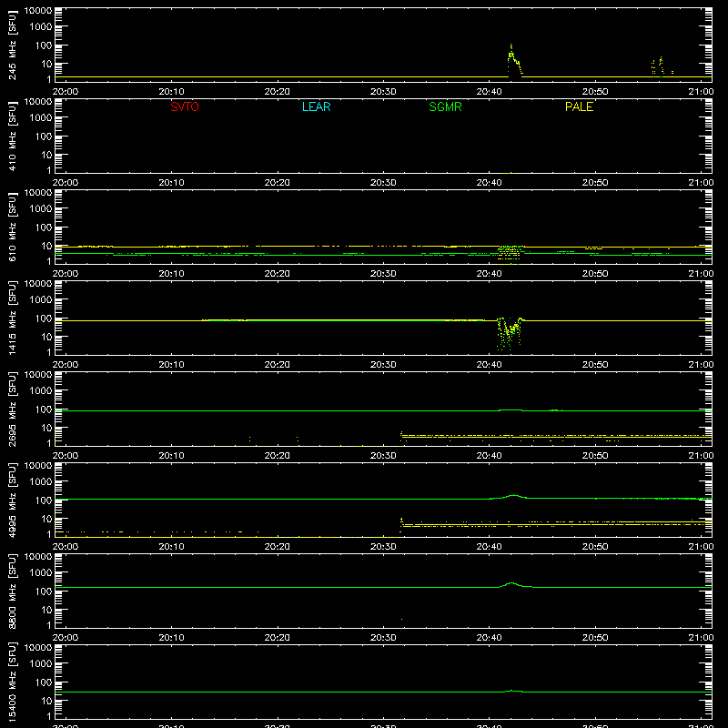728x728 pixels.
Task: Select the 4995 MHz [SFU] axis title
Action: point(12,500)
